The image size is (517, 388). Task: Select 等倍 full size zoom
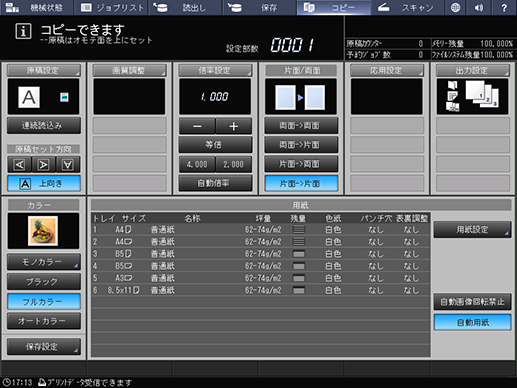[x=215, y=145]
